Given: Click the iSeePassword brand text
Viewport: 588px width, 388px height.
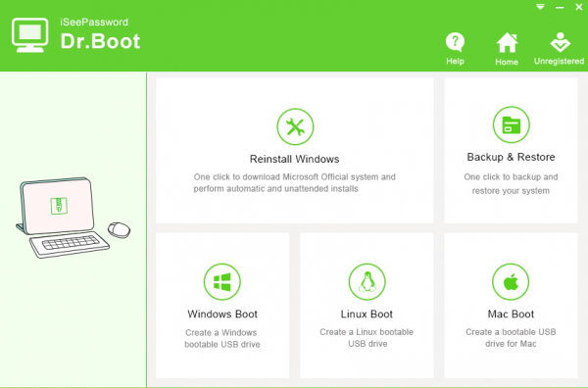Looking at the screenshot, I should (x=94, y=23).
